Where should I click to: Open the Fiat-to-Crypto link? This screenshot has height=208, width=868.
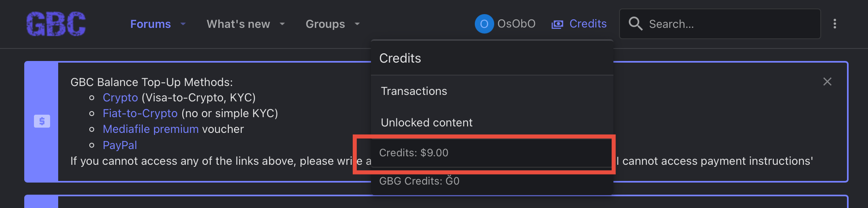click(x=140, y=113)
